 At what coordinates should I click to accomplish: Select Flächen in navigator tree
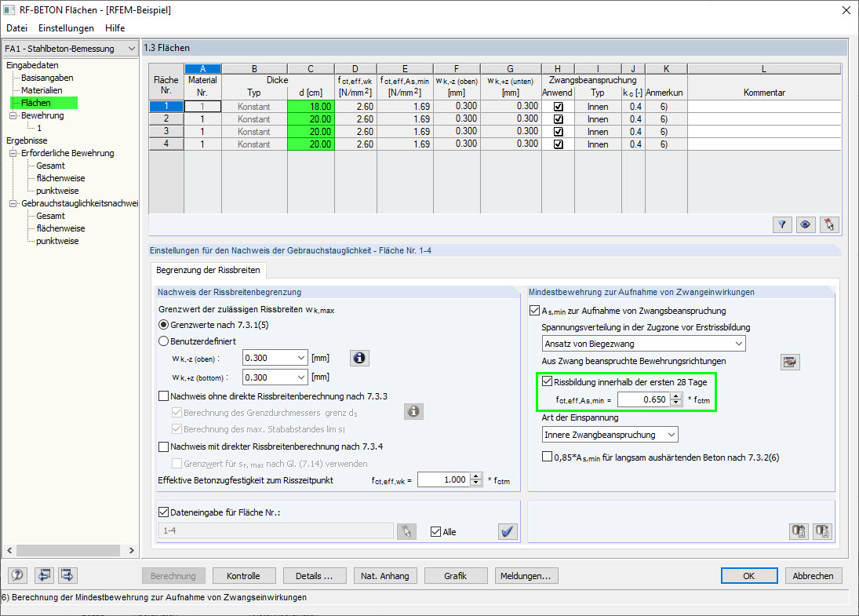click(x=36, y=103)
